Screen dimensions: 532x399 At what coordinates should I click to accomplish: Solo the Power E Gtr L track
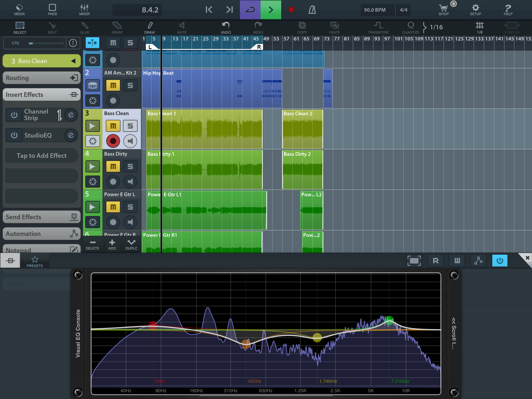pyautogui.click(x=130, y=207)
